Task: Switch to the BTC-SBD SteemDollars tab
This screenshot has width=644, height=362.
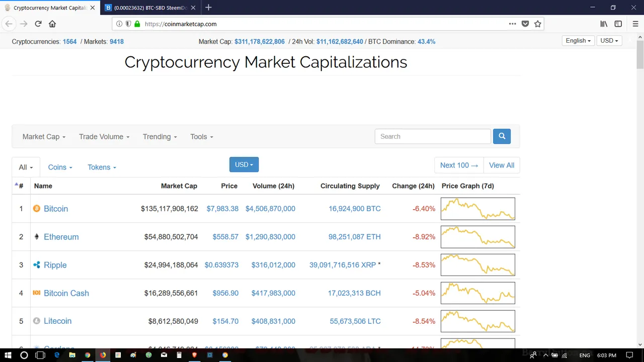Action: (x=149, y=8)
